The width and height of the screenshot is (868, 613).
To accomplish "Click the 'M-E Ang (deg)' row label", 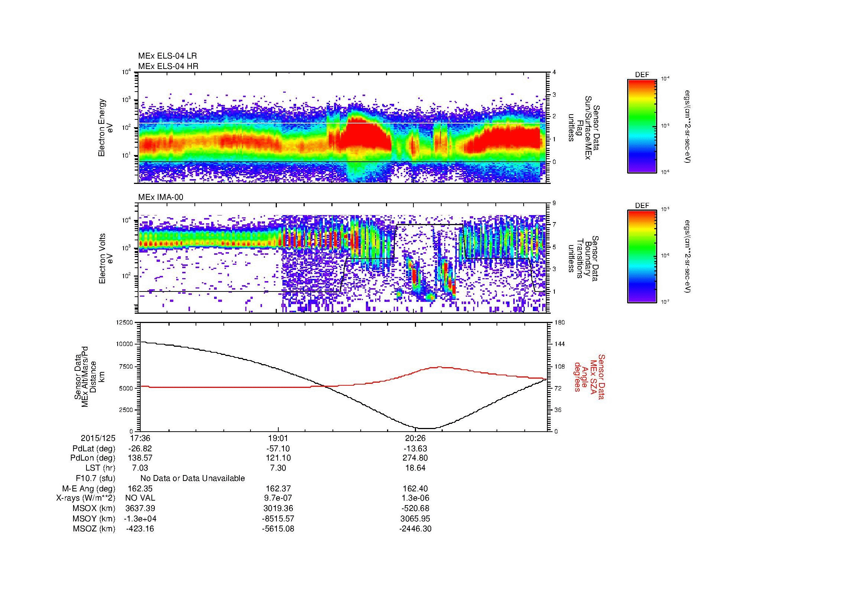I will [89, 489].
